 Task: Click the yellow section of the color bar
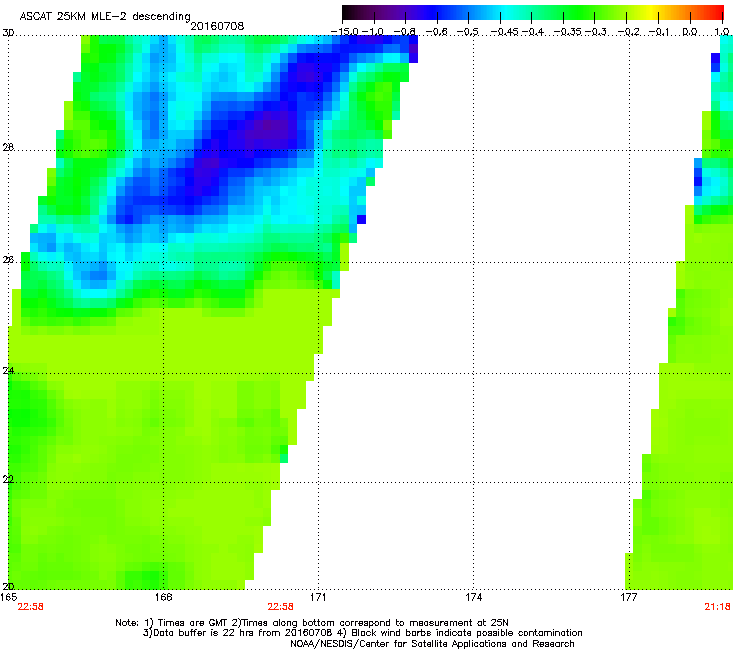[651, 13]
